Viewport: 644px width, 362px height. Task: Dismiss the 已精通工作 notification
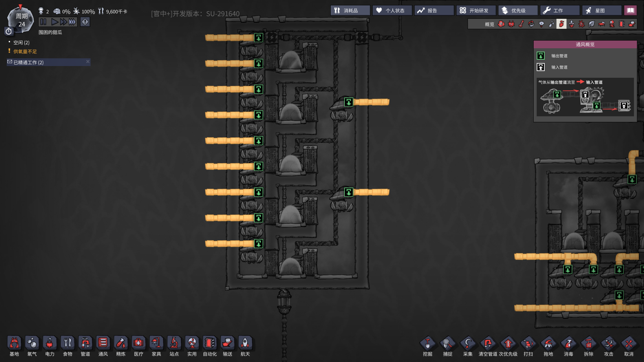(88, 62)
